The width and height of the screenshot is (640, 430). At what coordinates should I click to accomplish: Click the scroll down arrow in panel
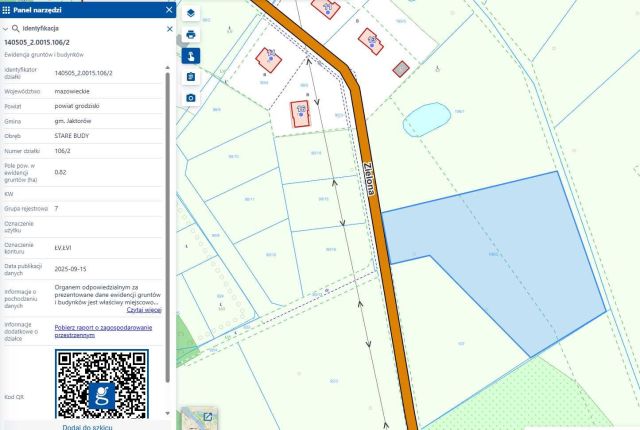coord(167,413)
